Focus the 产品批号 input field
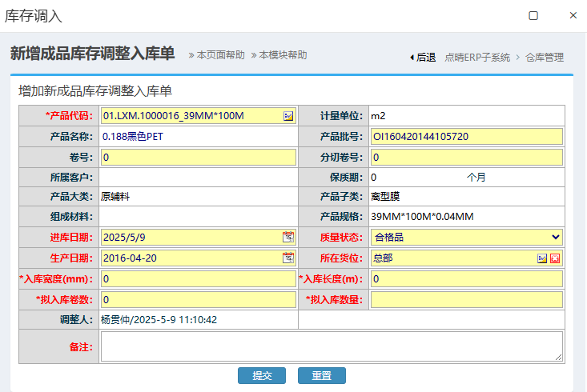 click(x=466, y=136)
